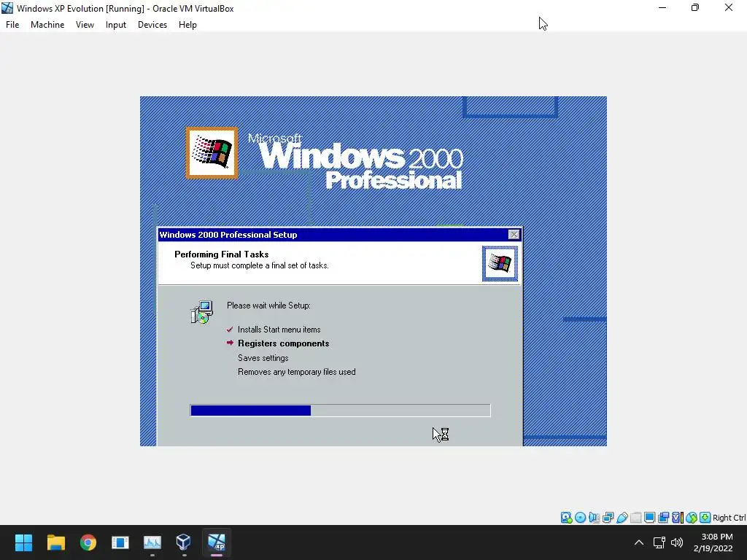Click 'Installs Start menu items' text

click(279, 330)
